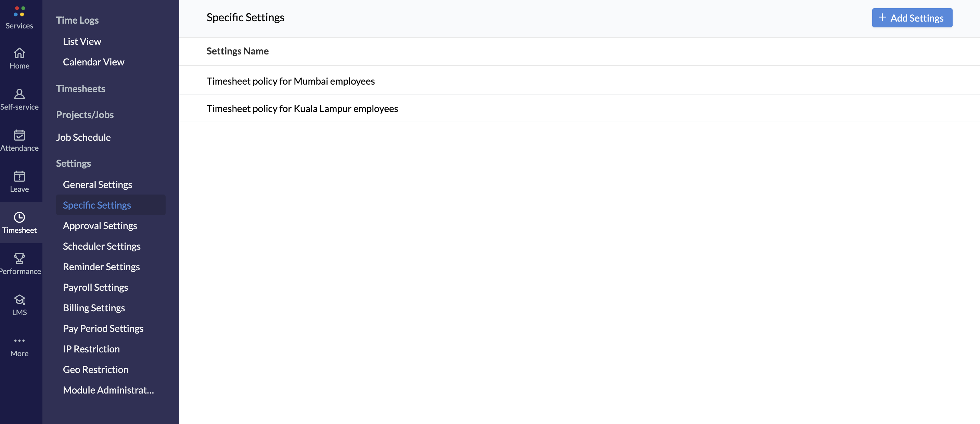Screen dimensions: 980x424
Task: Open Approval Settings menu item
Action: (100, 226)
